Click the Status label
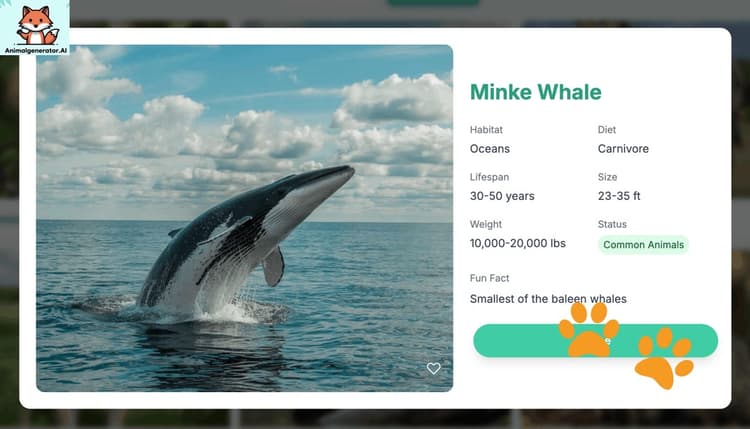This screenshot has width=750, height=429. pyautogui.click(x=612, y=224)
